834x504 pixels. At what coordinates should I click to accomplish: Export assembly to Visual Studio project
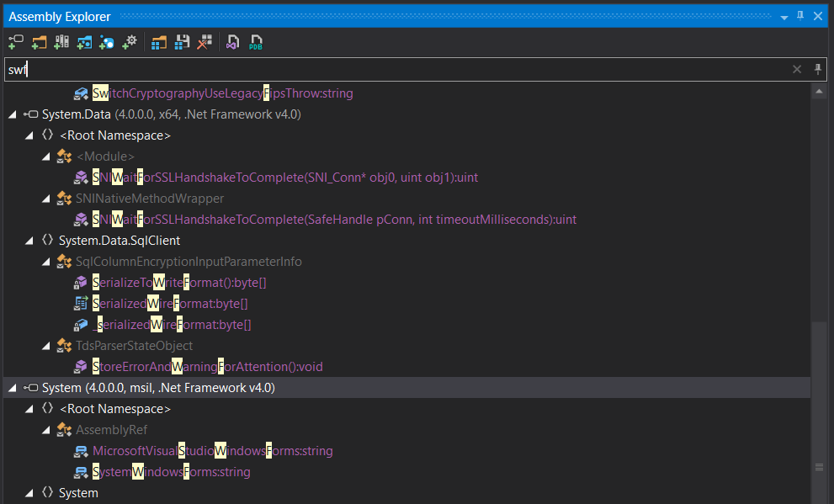[232, 42]
